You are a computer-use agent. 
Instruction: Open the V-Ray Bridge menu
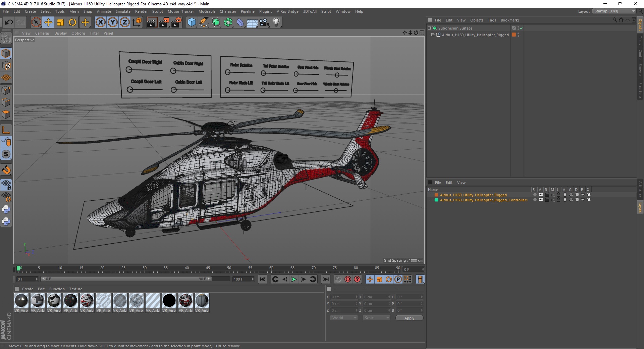pyautogui.click(x=287, y=11)
